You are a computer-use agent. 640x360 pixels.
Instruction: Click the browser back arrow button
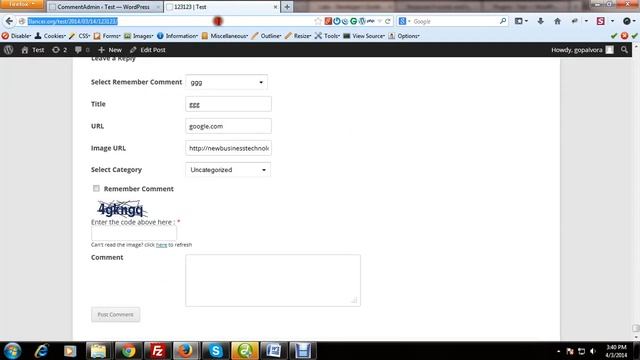[9, 21]
